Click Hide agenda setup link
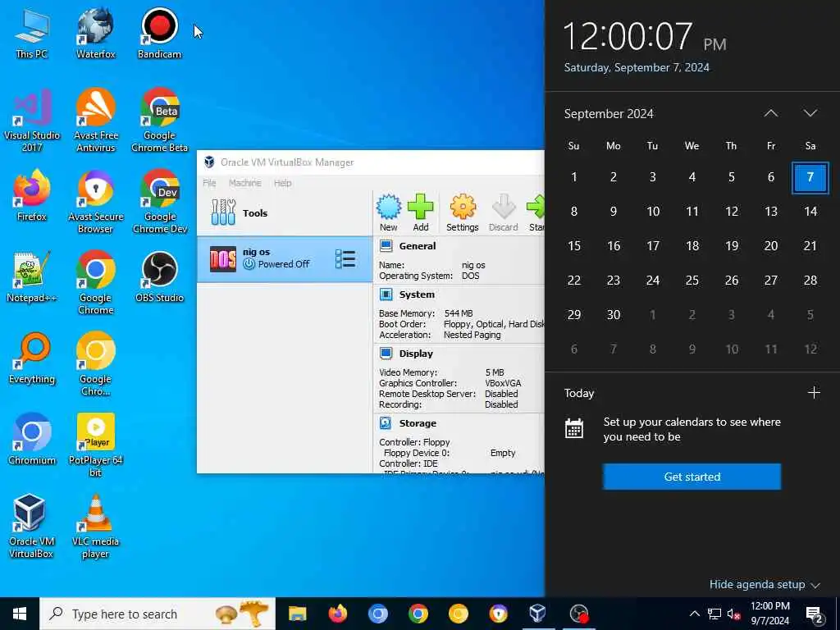 point(764,584)
